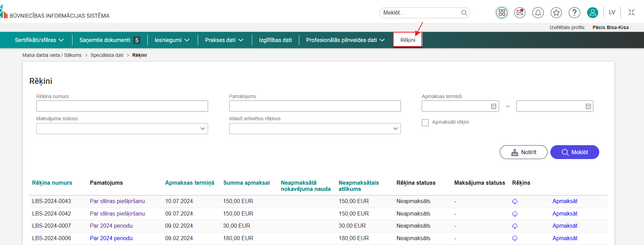Image resolution: width=644 pixels, height=245 pixels.
Task: Expand the Maksājuma statuss dropdown
Action: (122, 129)
